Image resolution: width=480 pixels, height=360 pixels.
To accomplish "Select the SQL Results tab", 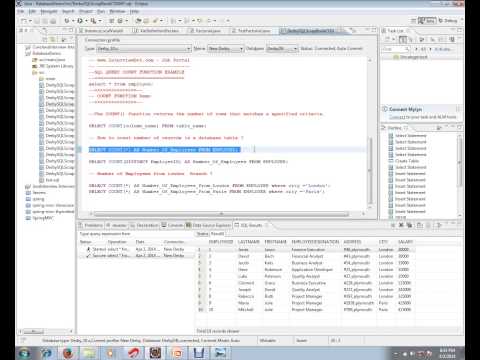I will pyautogui.click(x=250, y=225).
